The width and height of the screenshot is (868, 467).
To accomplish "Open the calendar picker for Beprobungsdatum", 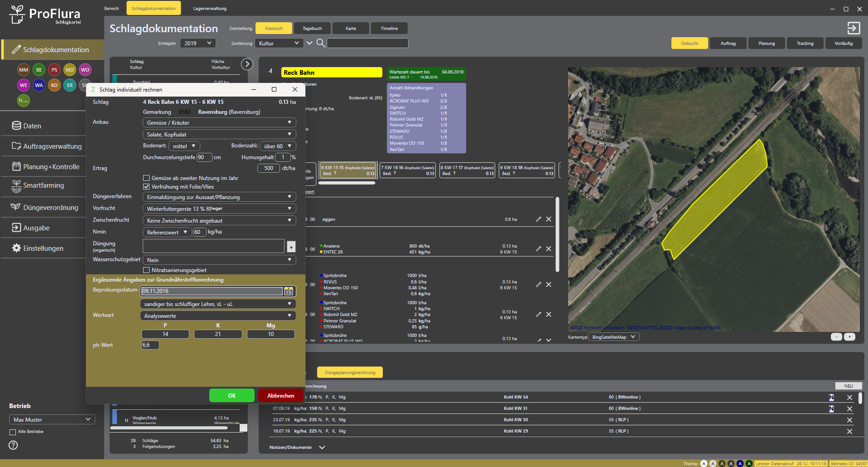I will point(289,291).
